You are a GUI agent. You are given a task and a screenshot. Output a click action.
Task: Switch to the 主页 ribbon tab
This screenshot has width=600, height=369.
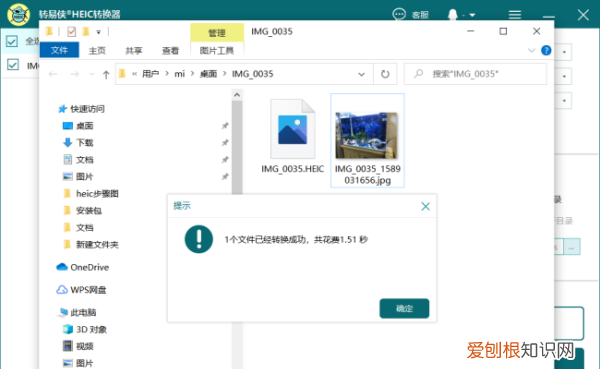97,51
